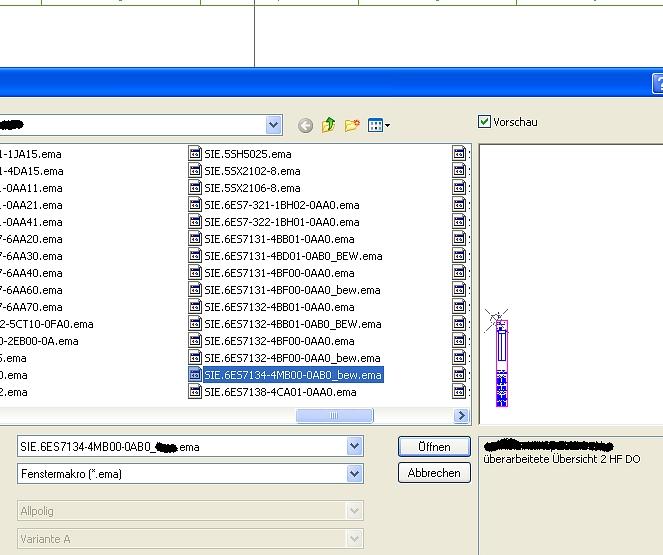Open the Fenstermakro file type dropdown
663x555 pixels.
click(x=354, y=473)
